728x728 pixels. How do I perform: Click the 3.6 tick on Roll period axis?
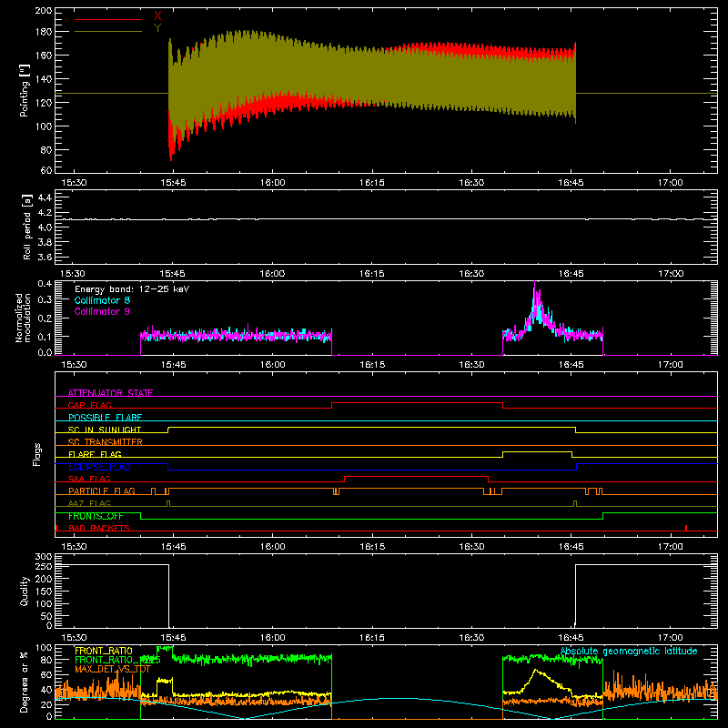(x=45, y=257)
